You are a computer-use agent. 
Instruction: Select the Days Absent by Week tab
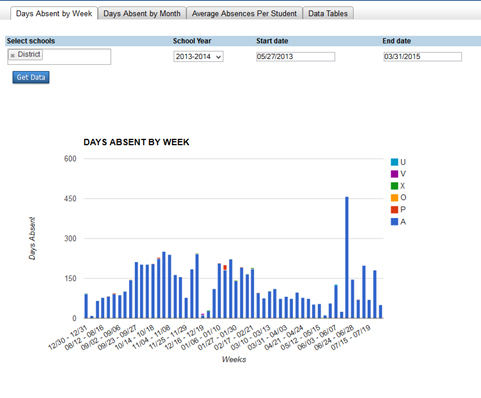(54, 14)
